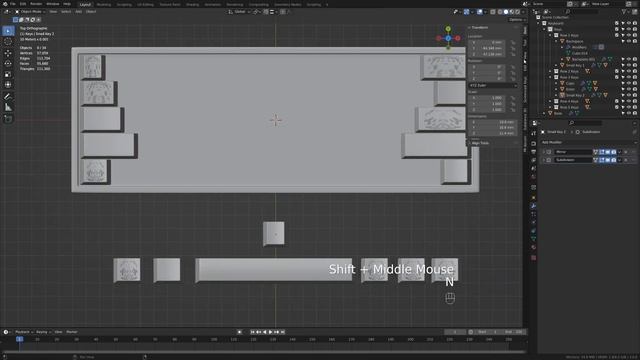Open the timeline Playback popover
The image size is (640, 360).
[24, 332]
